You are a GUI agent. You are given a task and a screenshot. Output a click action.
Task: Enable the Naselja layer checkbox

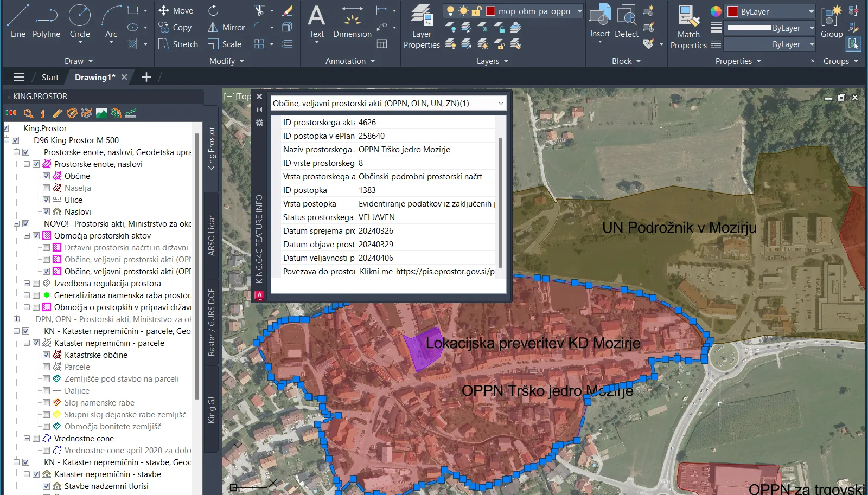tap(46, 188)
